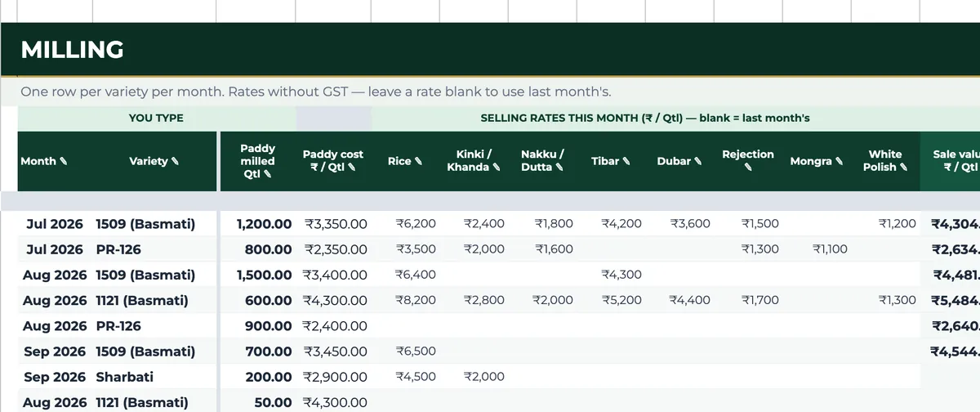Viewport: 980px width, 412px height.
Task: Click the pencil icon beside Variety header
Action: [175, 162]
